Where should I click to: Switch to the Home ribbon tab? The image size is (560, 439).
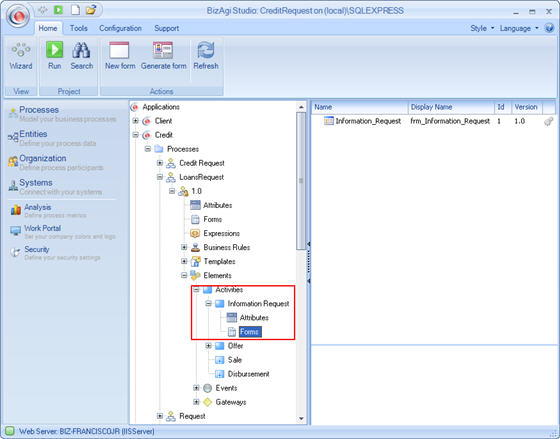click(48, 28)
